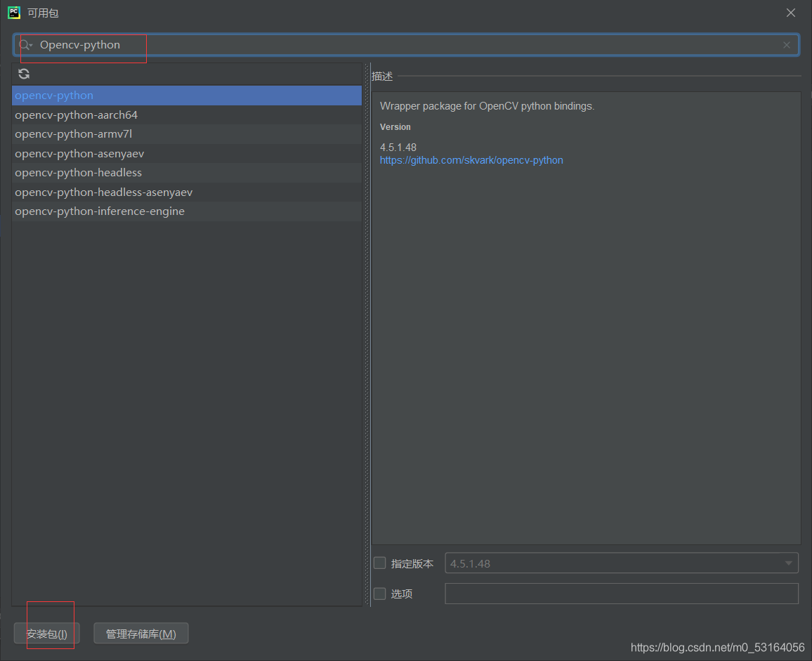Clear the search field text

[787, 45]
